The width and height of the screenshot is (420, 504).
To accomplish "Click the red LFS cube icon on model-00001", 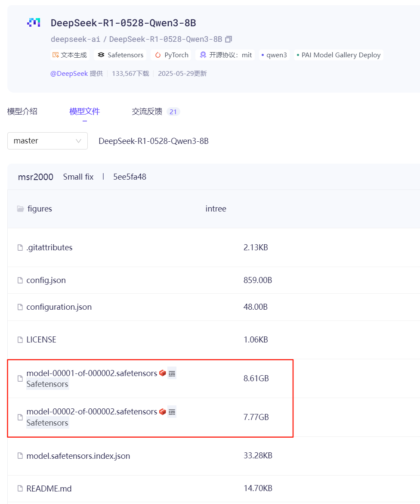I will 163,373.
